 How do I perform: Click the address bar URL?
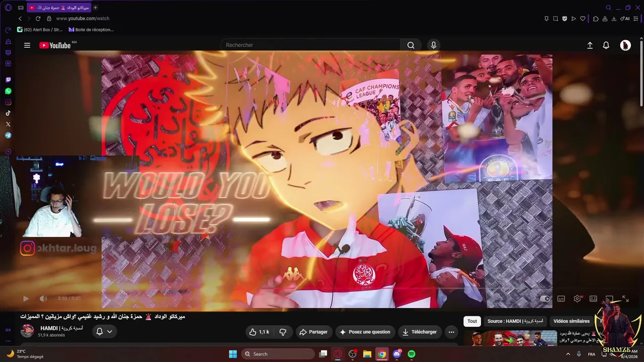[83, 19]
